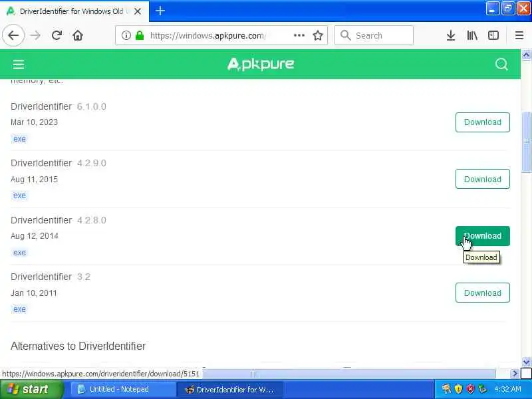The width and height of the screenshot is (532, 399).
Task: Click horizontal scrollbar right arrow
Action: [515, 374]
